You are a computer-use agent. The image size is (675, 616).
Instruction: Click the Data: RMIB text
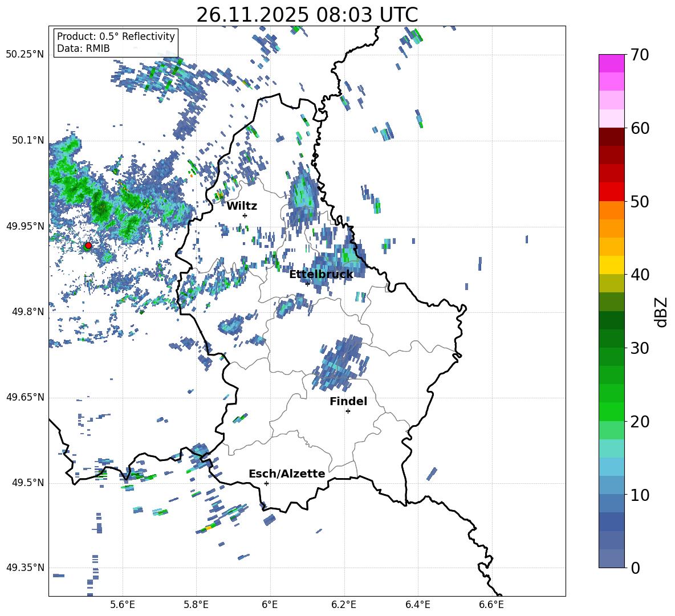[83, 48]
